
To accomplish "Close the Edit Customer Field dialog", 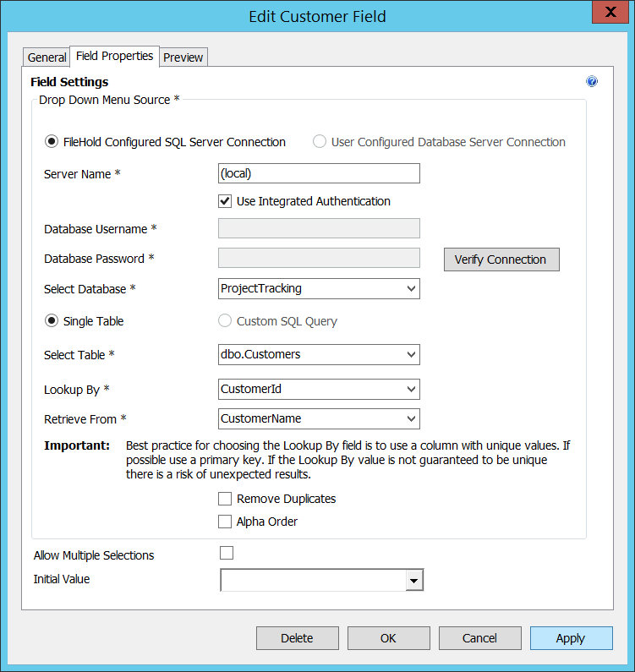I will [610, 12].
